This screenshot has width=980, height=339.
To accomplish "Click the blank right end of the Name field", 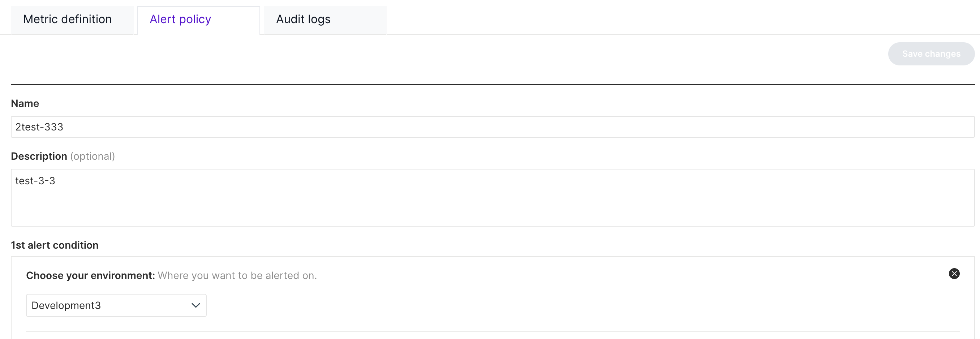I will [913, 127].
